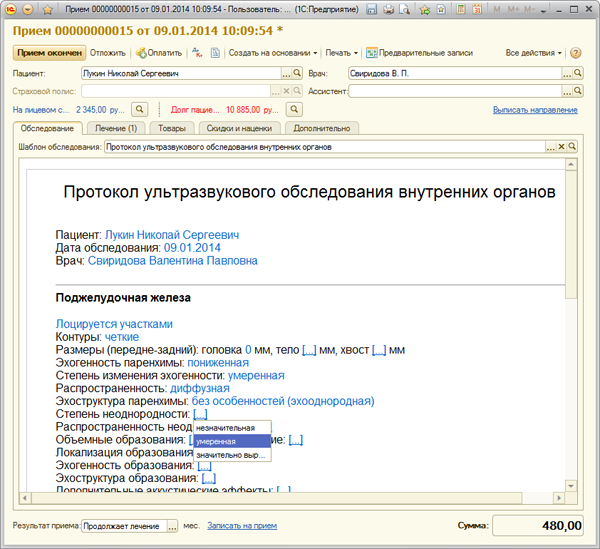Select умеренная in the dropdown list

click(x=232, y=441)
